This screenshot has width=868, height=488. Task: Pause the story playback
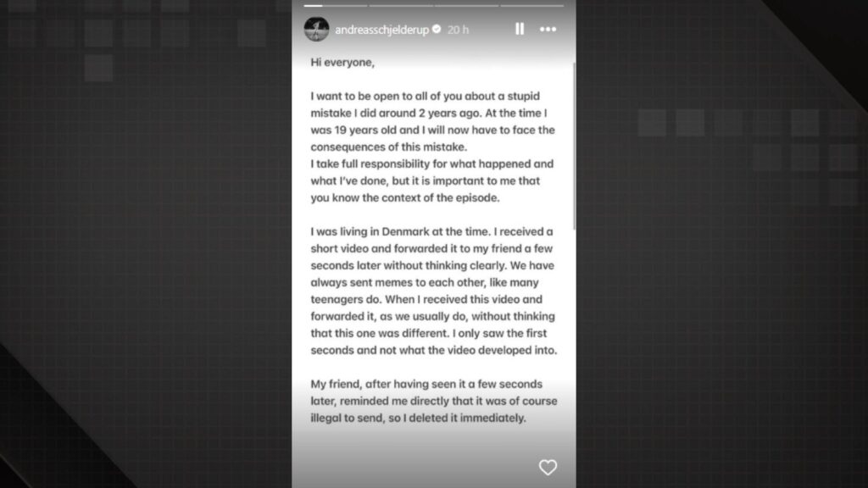point(519,29)
